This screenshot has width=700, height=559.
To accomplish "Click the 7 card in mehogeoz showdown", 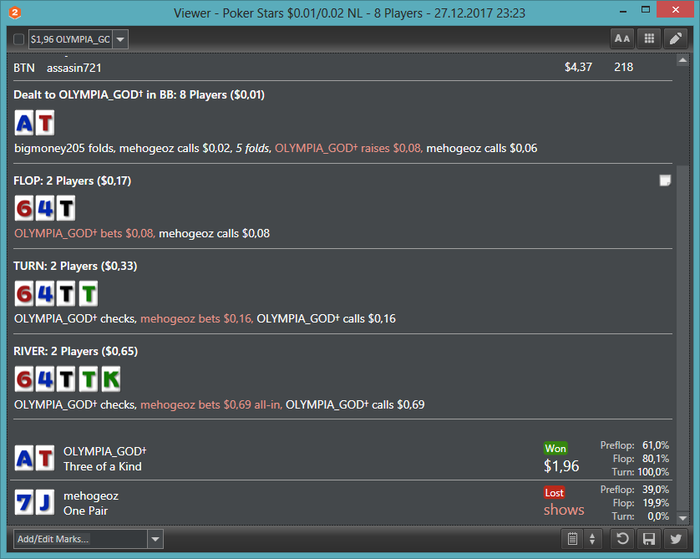I will 24,502.
